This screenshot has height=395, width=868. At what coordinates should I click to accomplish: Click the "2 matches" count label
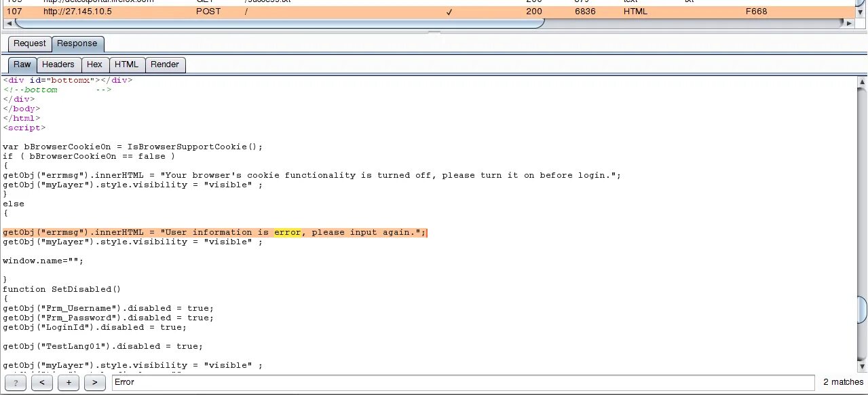[x=843, y=383]
